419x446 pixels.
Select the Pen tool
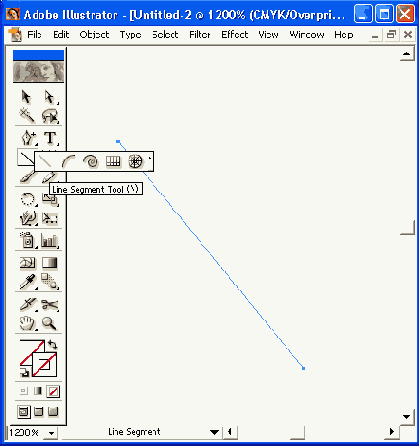coord(28,137)
